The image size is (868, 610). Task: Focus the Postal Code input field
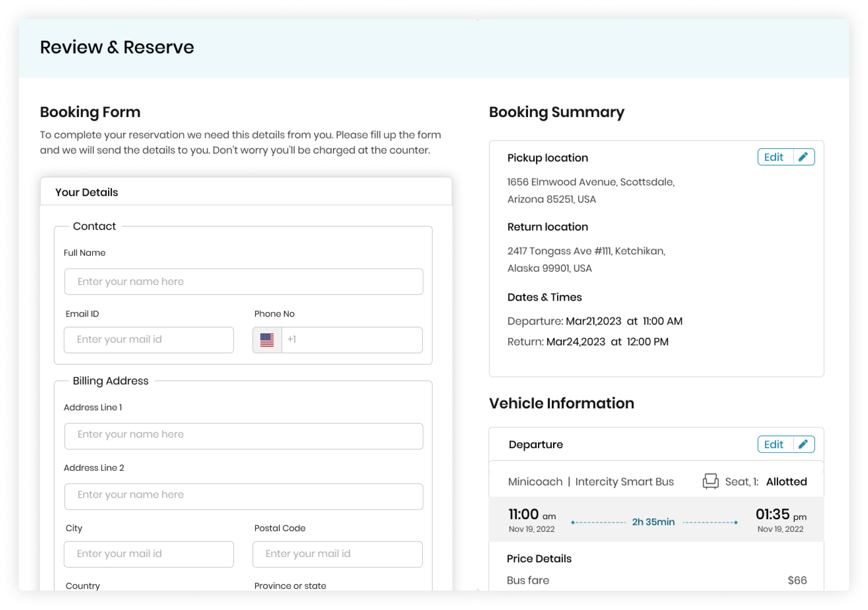(337, 554)
